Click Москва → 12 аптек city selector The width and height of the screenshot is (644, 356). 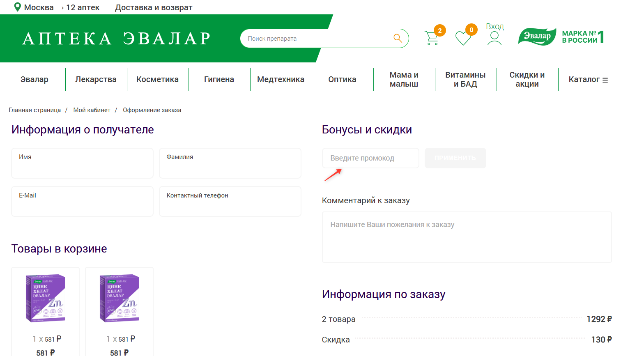coord(62,7)
